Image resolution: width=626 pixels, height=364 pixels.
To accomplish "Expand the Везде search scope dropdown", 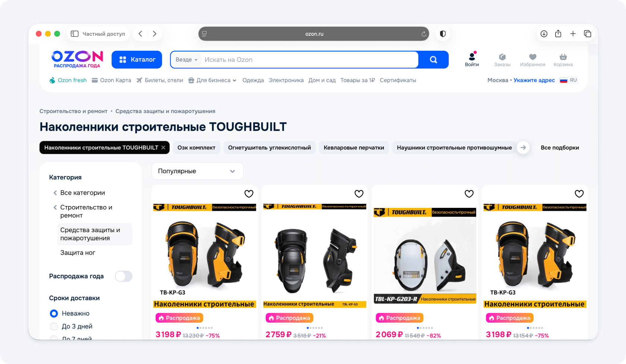I will tap(187, 60).
